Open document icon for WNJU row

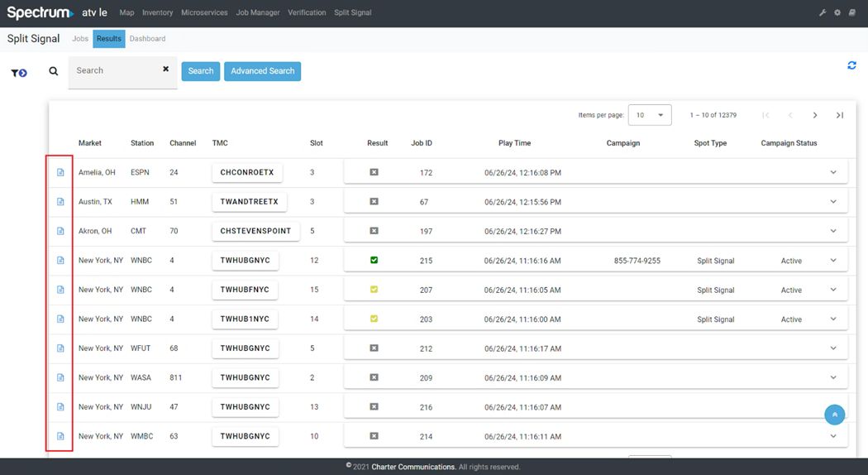[x=60, y=407]
